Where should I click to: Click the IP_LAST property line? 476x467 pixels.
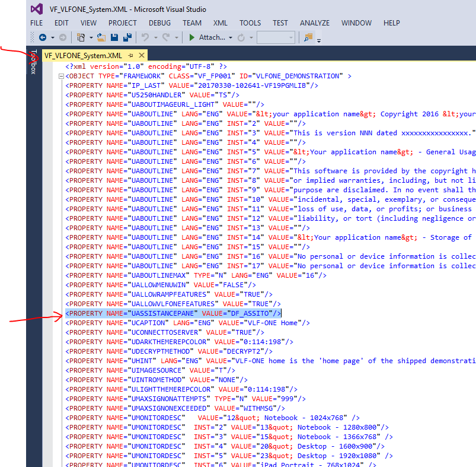[191, 85]
